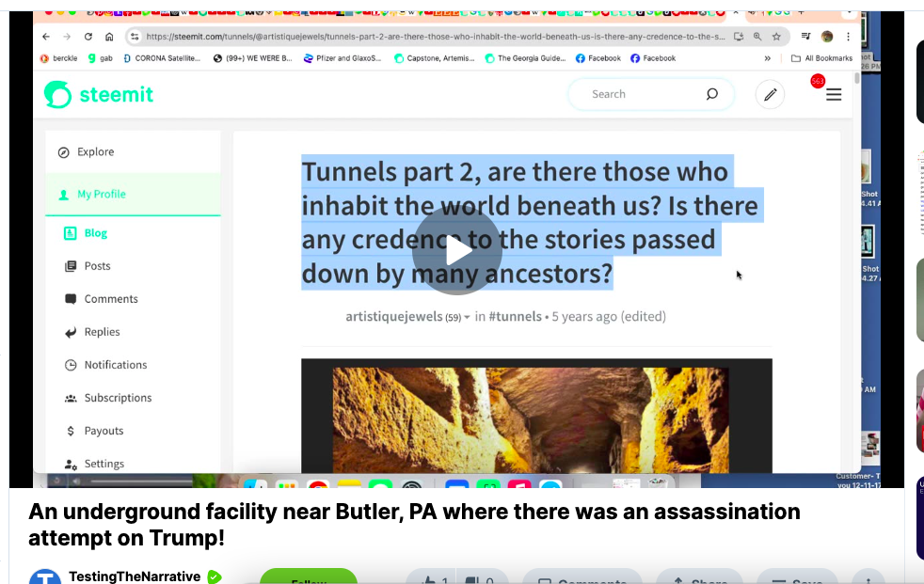924x584 pixels.
Task: Click the pencil compose post icon
Action: click(x=770, y=94)
